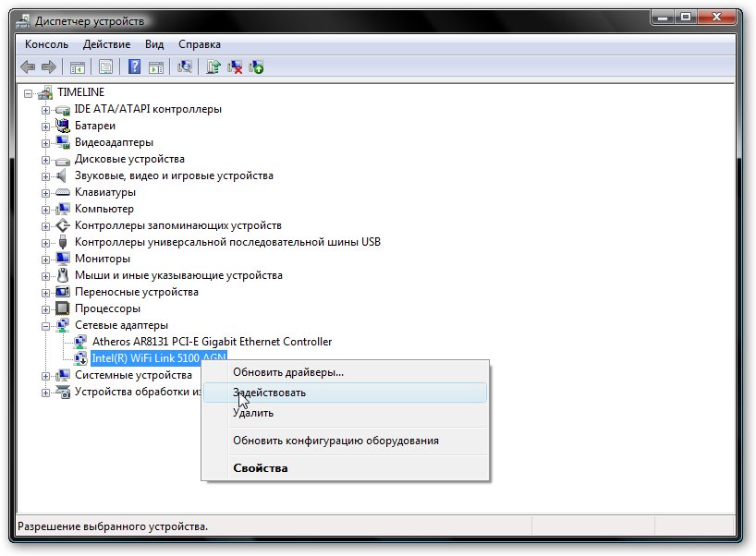Select Atheros AR8131 Gigabit Ethernet Controller

(x=212, y=342)
